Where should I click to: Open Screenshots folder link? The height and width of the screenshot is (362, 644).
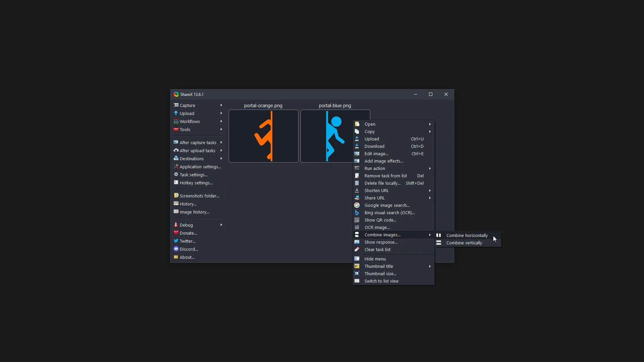coord(198,196)
